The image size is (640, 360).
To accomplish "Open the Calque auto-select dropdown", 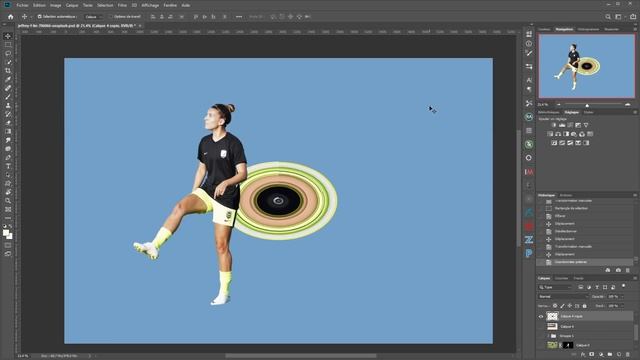I will [x=93, y=17].
